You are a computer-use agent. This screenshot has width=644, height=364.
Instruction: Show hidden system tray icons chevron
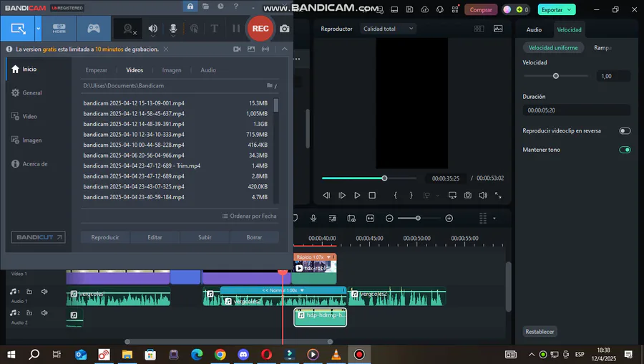point(532,355)
